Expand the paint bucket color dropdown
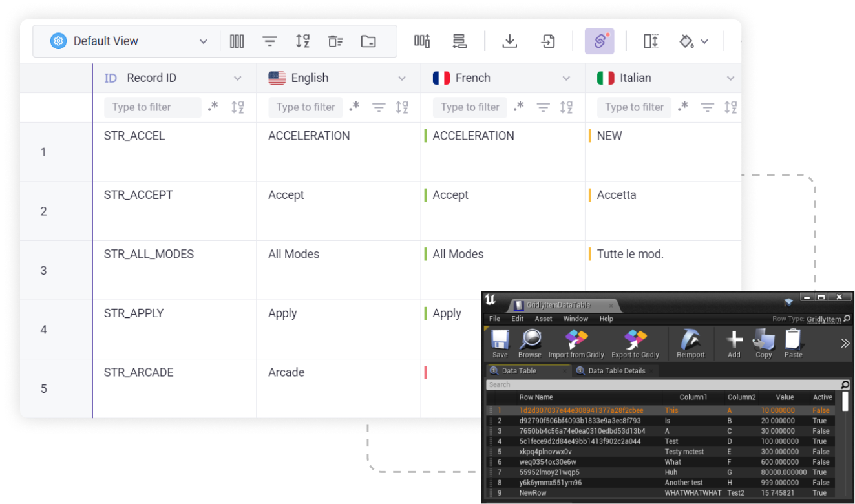Image resolution: width=855 pixels, height=504 pixels. 694,41
